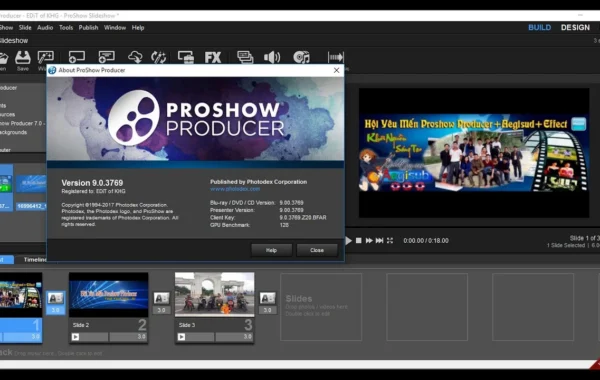Viewport: 600px width, 380px height.
Task: Open the Audio menu
Action: [45, 28]
